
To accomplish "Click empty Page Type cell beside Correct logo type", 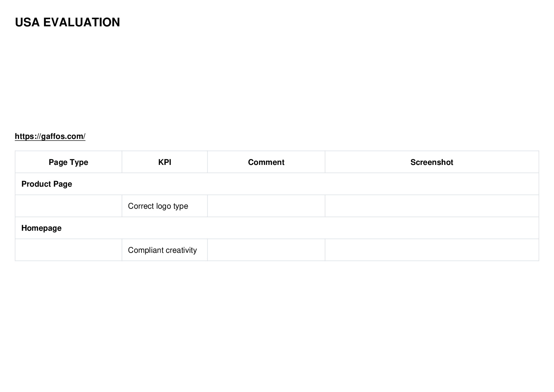I will [68, 206].
